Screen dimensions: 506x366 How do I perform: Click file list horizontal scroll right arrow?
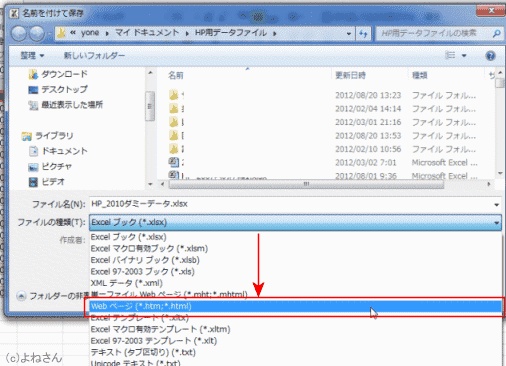click(489, 184)
